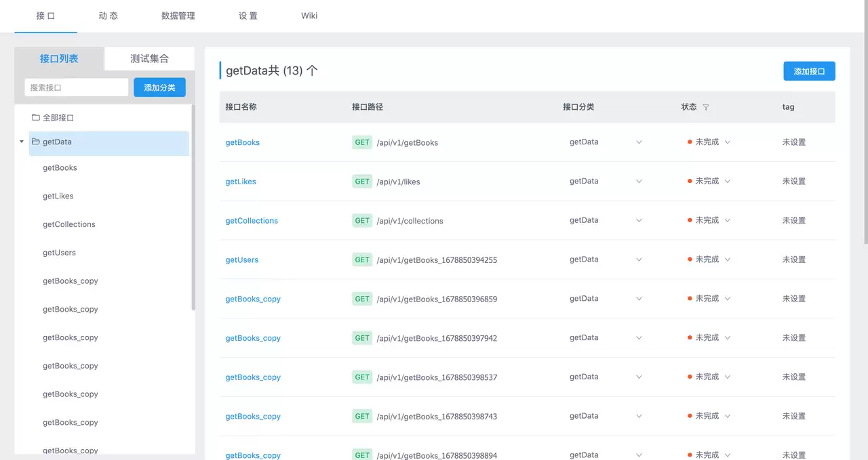The height and width of the screenshot is (460, 868).
Task: Click the folder icon next to 全部接口
Action: [35, 117]
